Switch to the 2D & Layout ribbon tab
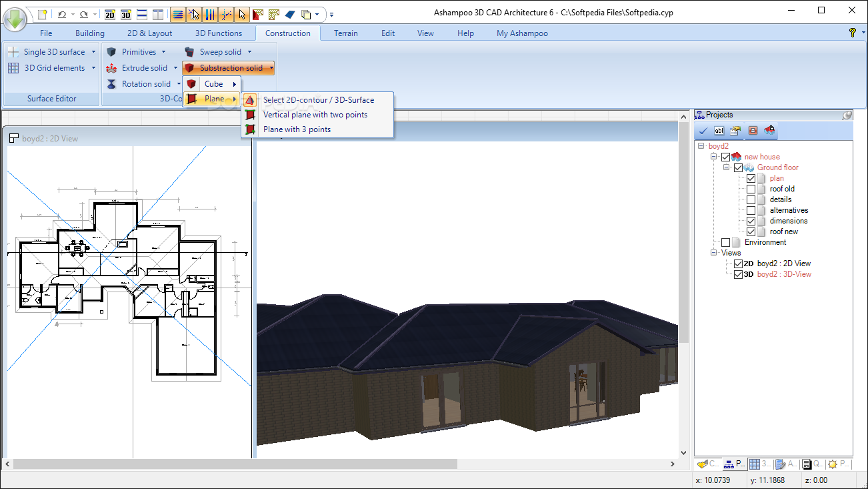Viewport: 868px width, 489px height. [150, 33]
